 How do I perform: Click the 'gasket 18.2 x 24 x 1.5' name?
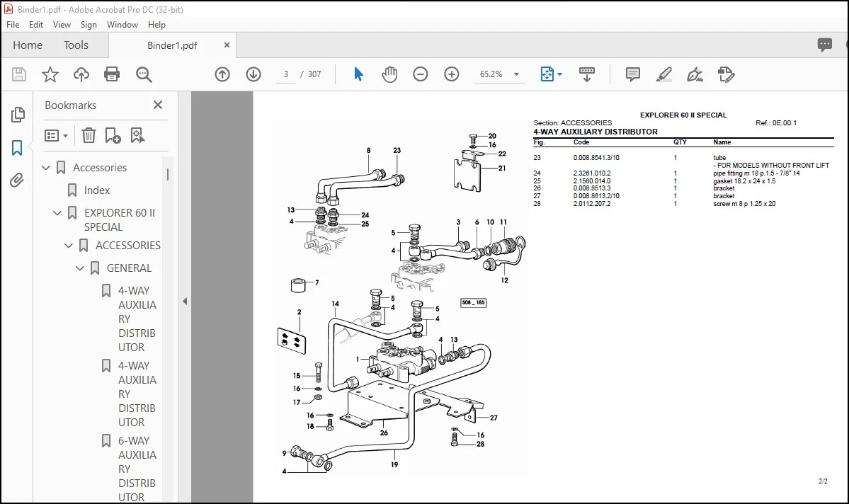point(744,181)
